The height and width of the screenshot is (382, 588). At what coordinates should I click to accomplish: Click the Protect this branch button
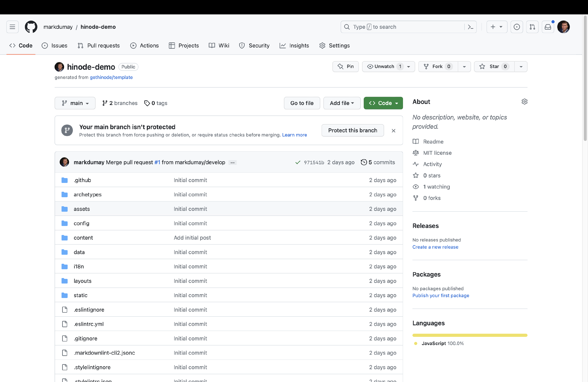point(353,130)
